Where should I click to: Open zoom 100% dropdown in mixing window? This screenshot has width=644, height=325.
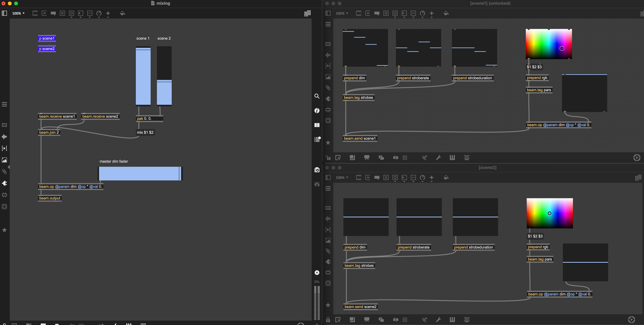(18, 13)
